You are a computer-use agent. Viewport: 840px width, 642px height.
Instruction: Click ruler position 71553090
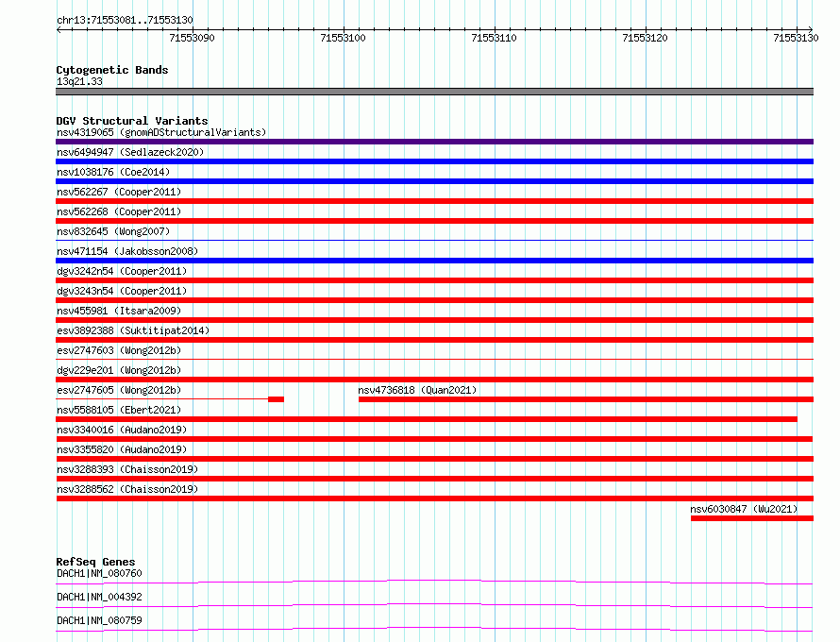(x=192, y=38)
